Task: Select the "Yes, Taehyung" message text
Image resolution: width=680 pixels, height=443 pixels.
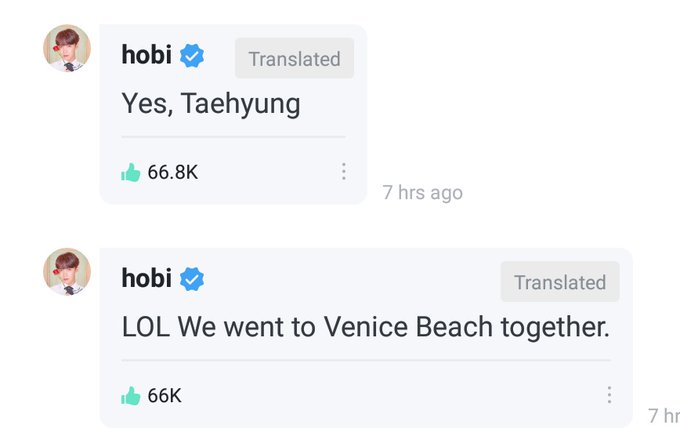Action: (x=211, y=104)
